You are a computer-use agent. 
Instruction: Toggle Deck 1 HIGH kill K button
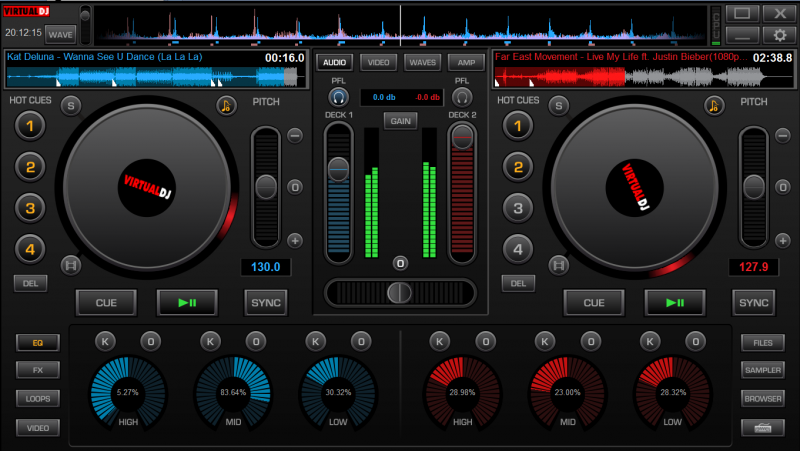tap(105, 341)
